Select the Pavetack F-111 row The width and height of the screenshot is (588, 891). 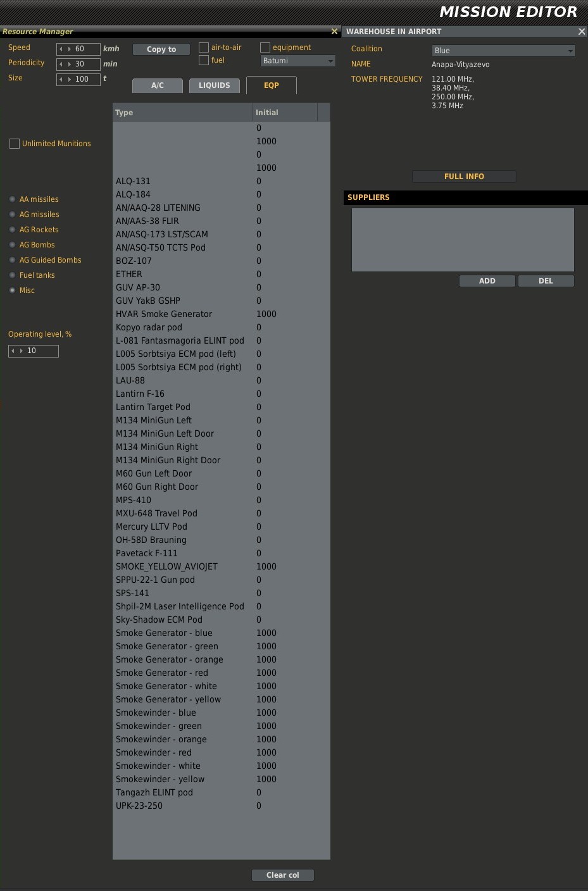[x=221, y=553]
